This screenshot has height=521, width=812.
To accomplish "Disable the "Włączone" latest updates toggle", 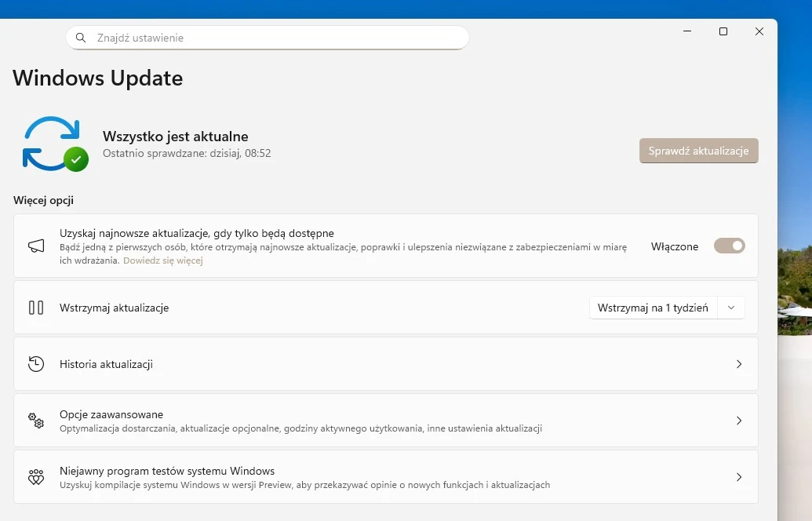I will click(729, 246).
